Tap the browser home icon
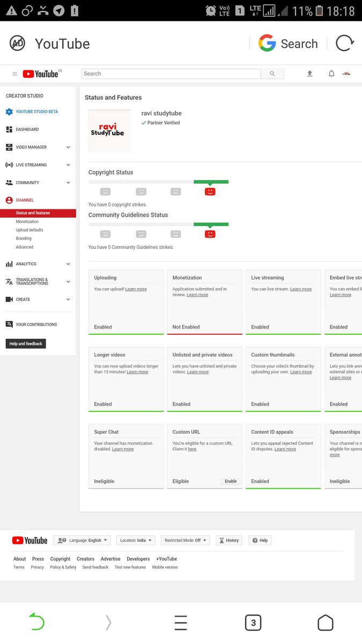 point(326,623)
